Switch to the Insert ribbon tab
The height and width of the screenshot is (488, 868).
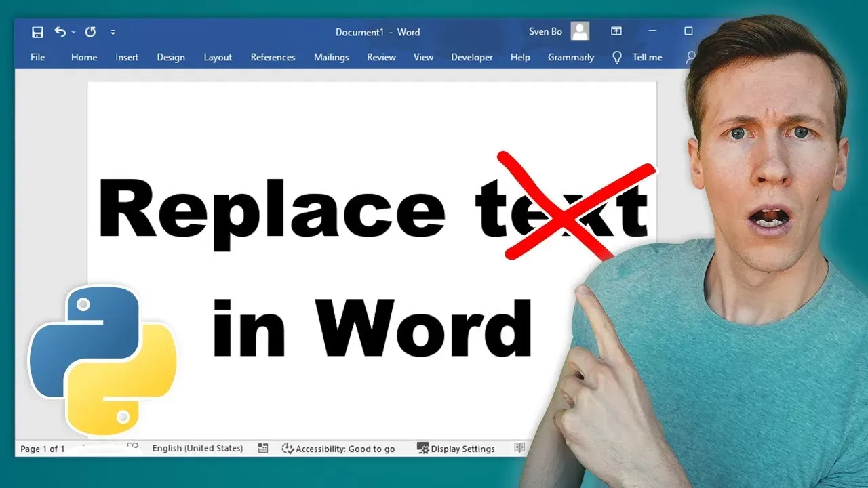(x=127, y=57)
